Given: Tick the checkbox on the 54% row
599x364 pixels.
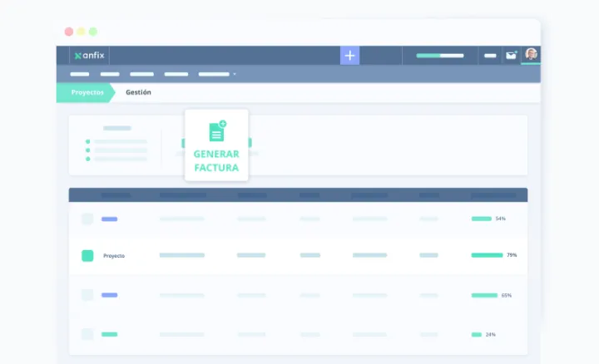Looking at the screenshot, I should [x=87, y=219].
